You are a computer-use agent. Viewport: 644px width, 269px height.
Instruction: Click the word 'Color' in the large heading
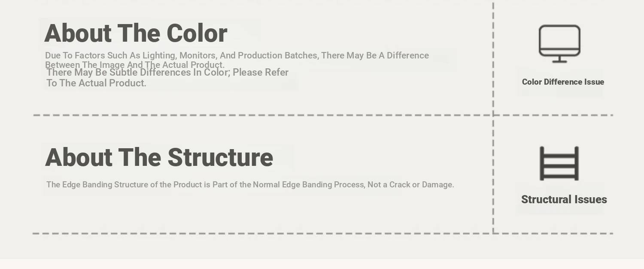click(x=197, y=34)
